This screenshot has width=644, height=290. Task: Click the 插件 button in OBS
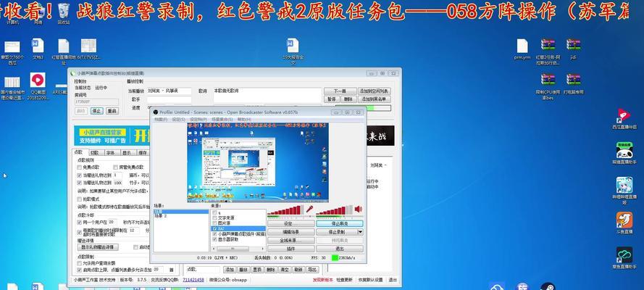(290, 249)
